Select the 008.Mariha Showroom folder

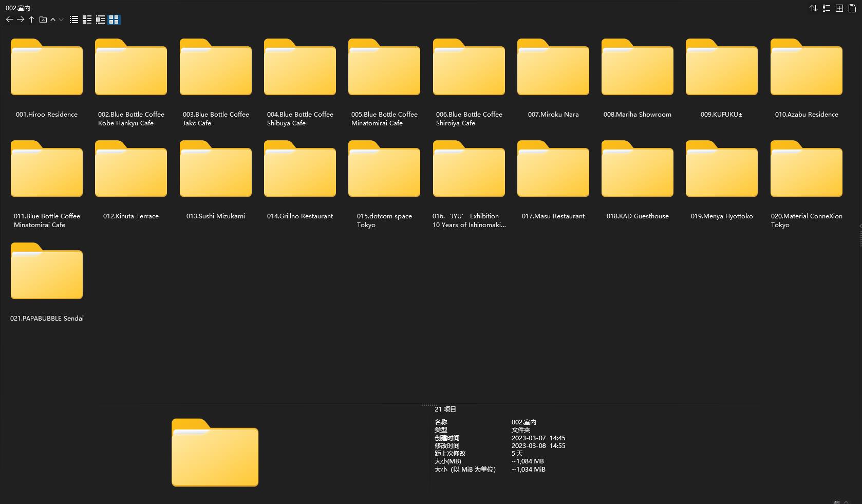point(638,78)
